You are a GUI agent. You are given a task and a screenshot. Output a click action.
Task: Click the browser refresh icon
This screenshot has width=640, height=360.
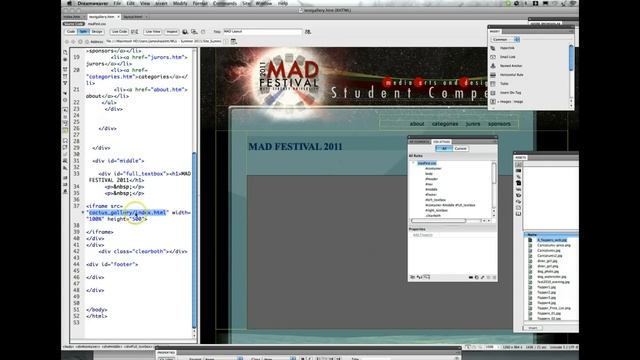pos(80,41)
